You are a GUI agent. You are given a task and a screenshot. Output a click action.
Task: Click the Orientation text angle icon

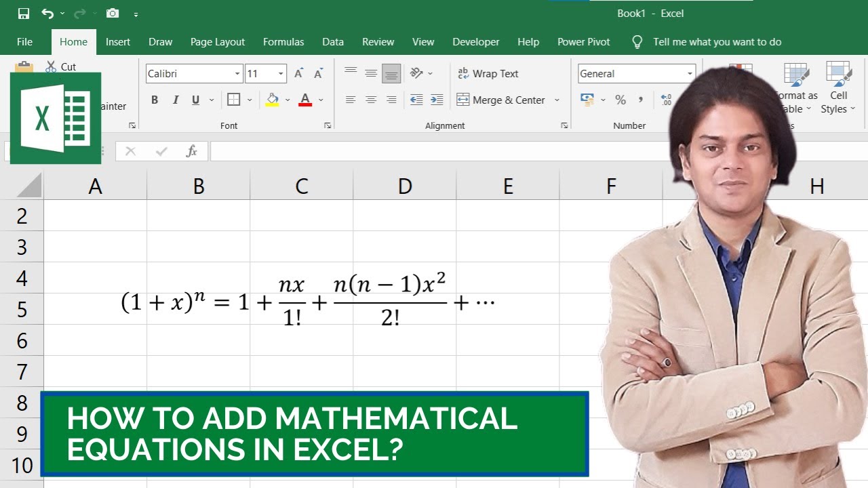point(417,73)
